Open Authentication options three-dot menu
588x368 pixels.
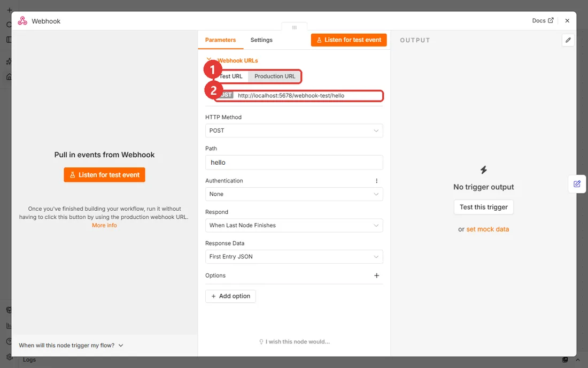376,181
